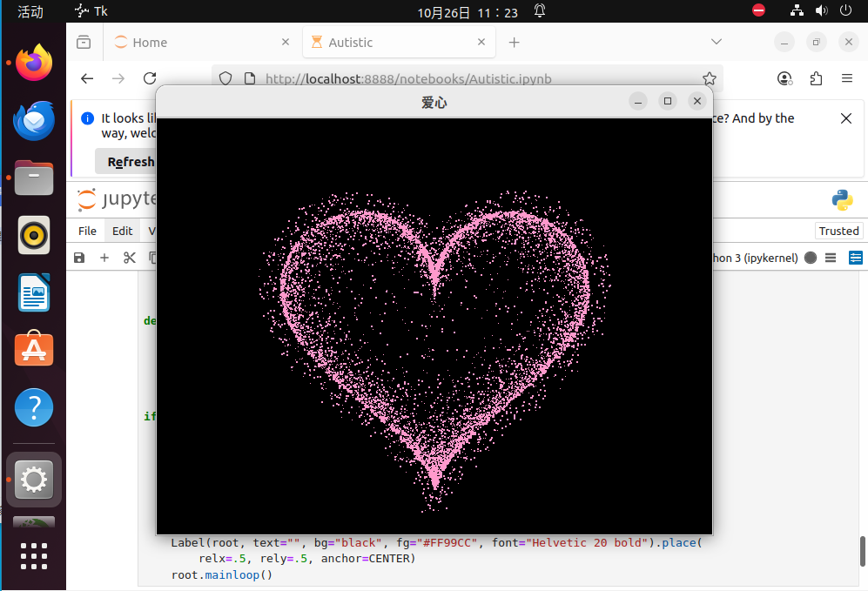Click the Save notebook icon
Image resolution: width=868 pixels, height=591 pixels.
[79, 258]
